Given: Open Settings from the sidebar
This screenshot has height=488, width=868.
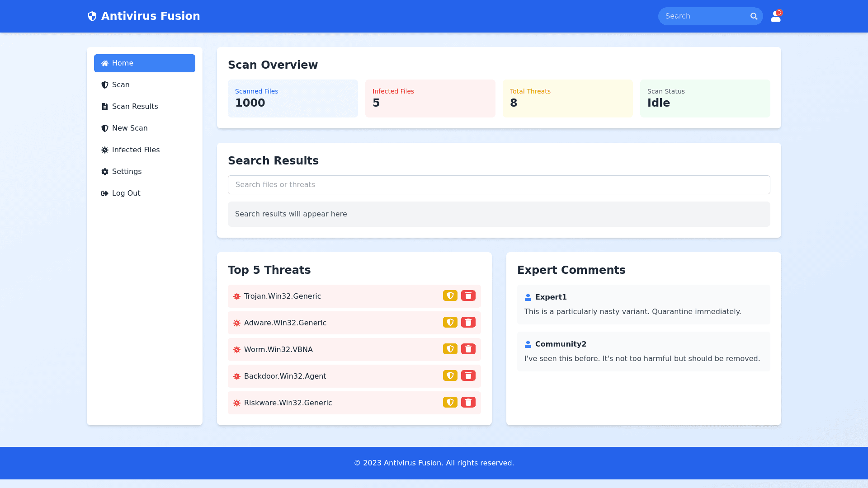Looking at the screenshot, I should pyautogui.click(x=144, y=172).
